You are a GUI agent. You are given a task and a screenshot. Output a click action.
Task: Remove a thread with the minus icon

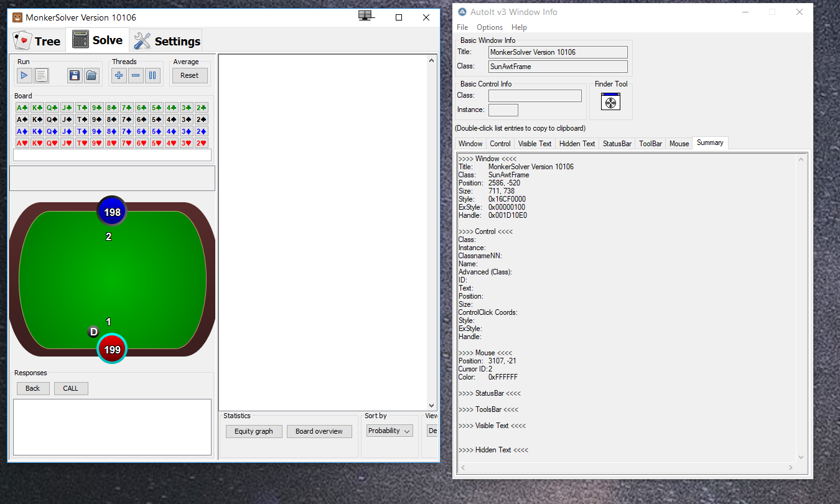click(x=136, y=75)
